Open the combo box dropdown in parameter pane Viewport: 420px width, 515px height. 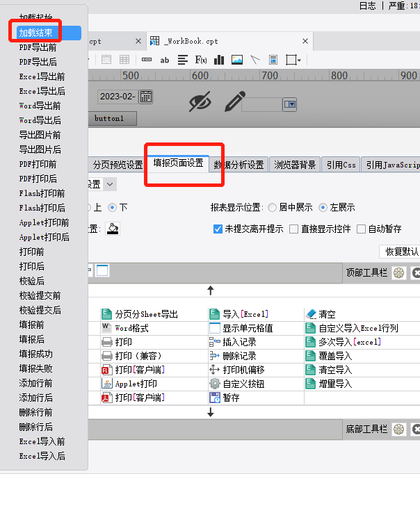click(x=290, y=104)
